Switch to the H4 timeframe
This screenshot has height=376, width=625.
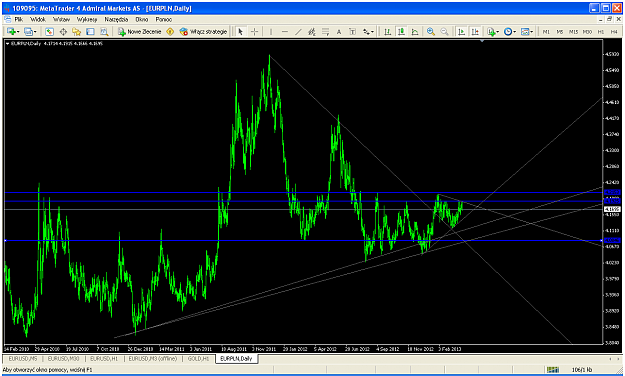point(614,31)
